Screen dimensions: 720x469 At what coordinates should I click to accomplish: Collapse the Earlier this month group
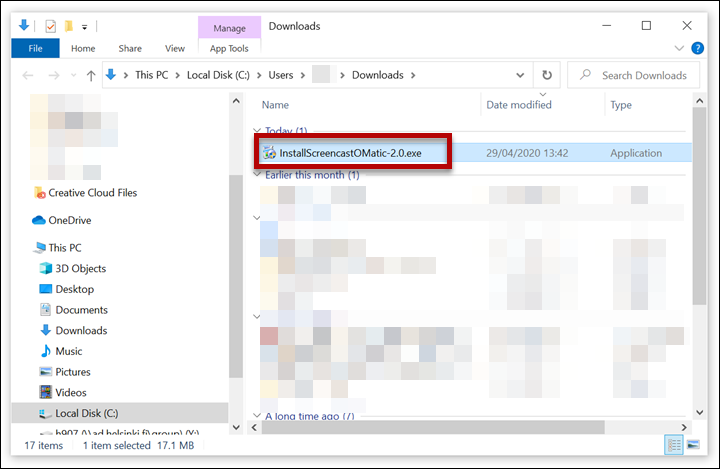[x=257, y=175]
